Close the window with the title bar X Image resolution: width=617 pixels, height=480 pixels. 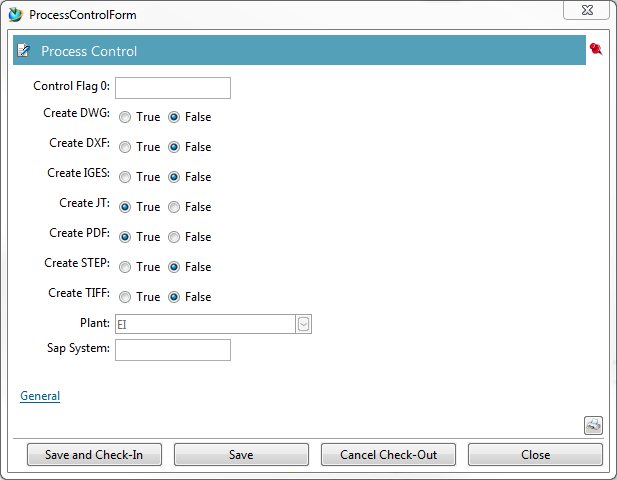[x=586, y=10]
